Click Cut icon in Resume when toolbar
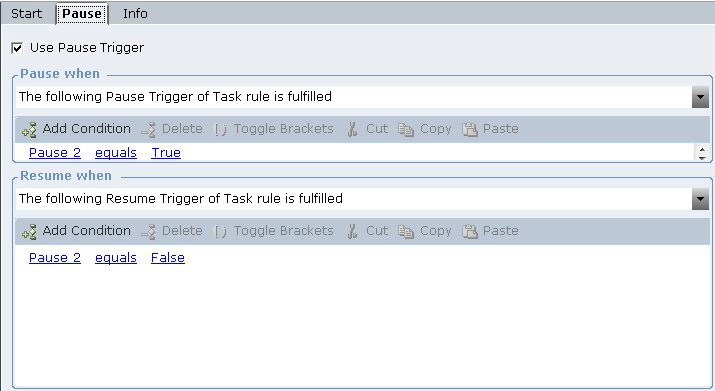The height and width of the screenshot is (391, 715). tap(352, 231)
